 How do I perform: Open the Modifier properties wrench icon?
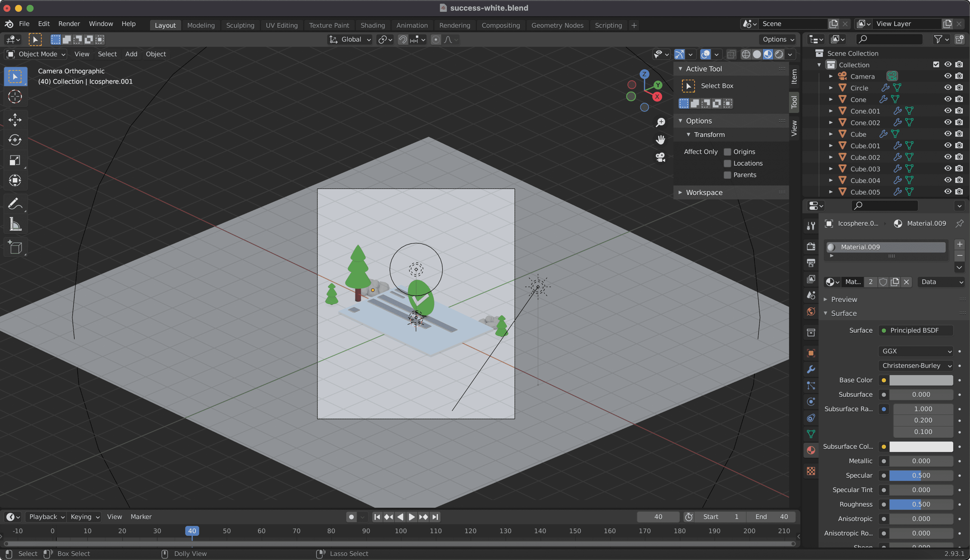coord(811,369)
